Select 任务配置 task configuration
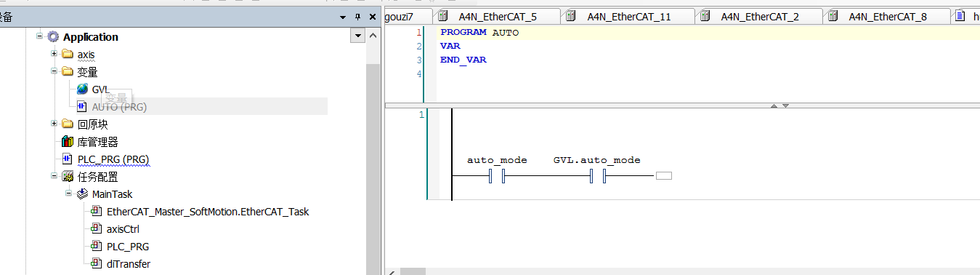Viewport: 980px width, 275px height. [x=97, y=177]
